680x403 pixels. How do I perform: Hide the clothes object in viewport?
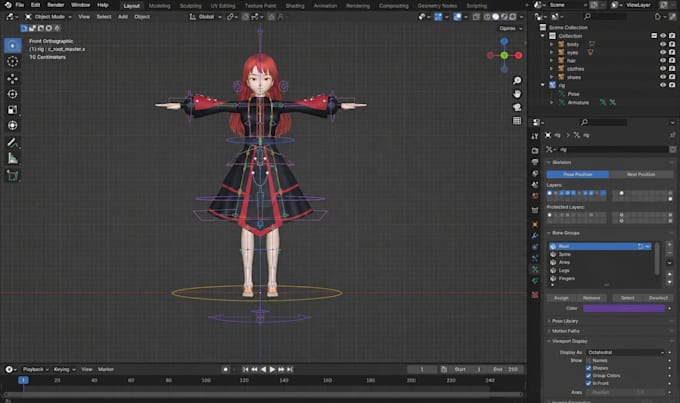tap(663, 69)
